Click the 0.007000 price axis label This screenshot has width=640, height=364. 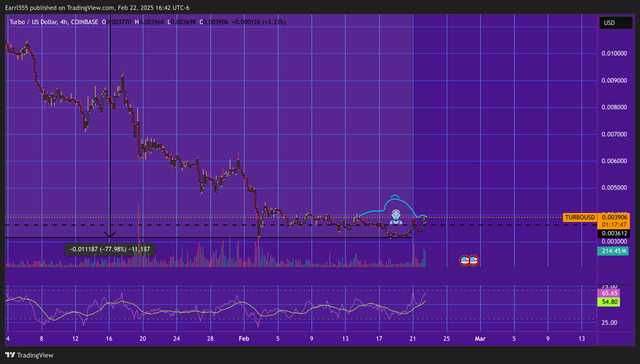click(614, 134)
